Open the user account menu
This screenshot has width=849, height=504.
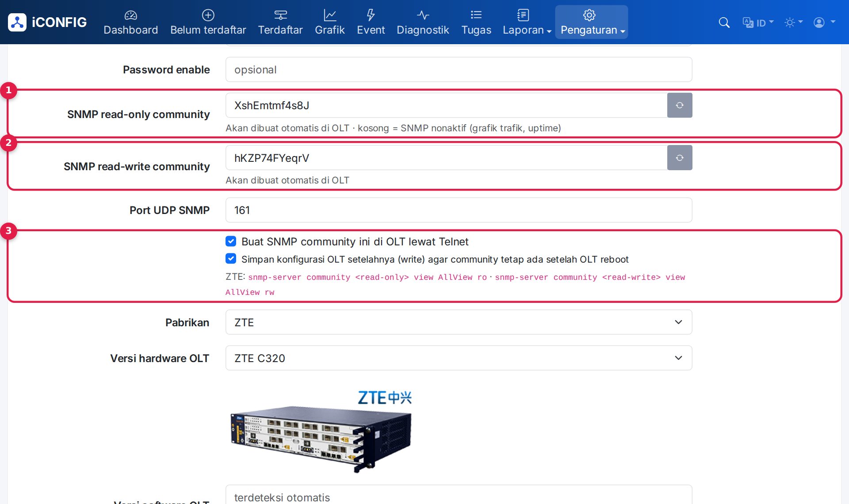tap(824, 23)
